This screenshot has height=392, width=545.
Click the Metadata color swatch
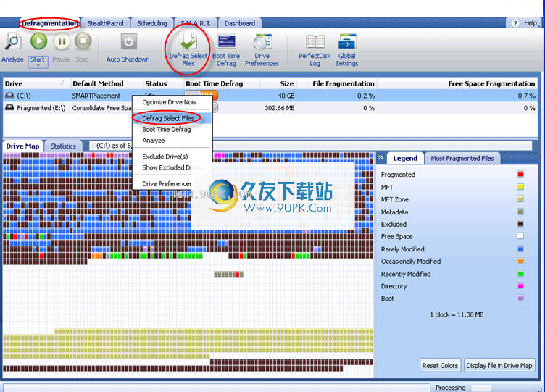click(x=520, y=212)
